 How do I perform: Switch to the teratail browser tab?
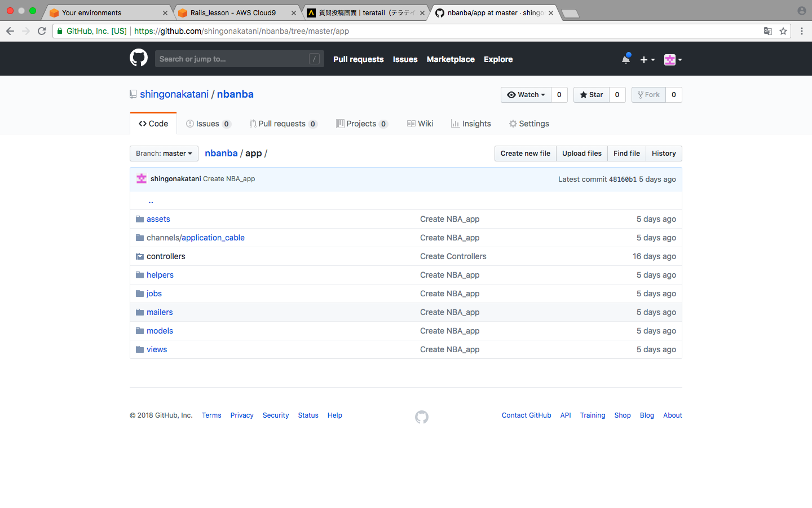click(366, 12)
